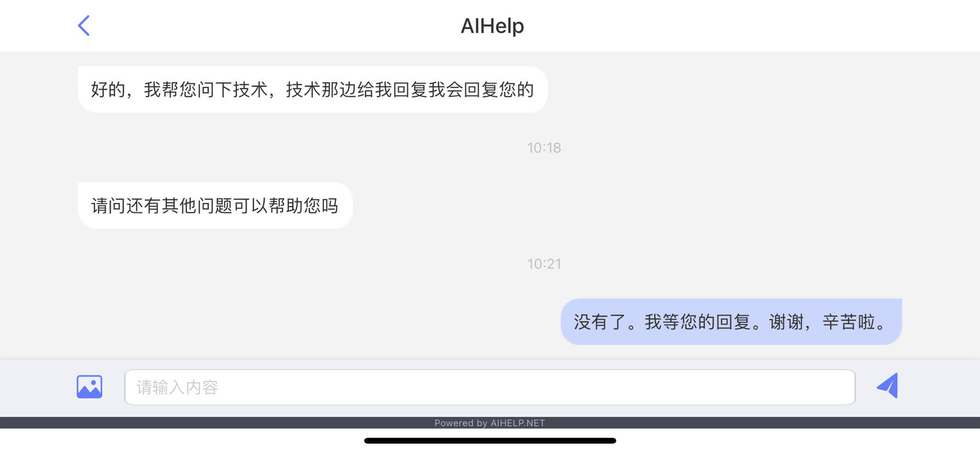Select the 好的，我帮您问下技术 agent message bubble
This screenshot has width=980, height=453.
pos(313,90)
